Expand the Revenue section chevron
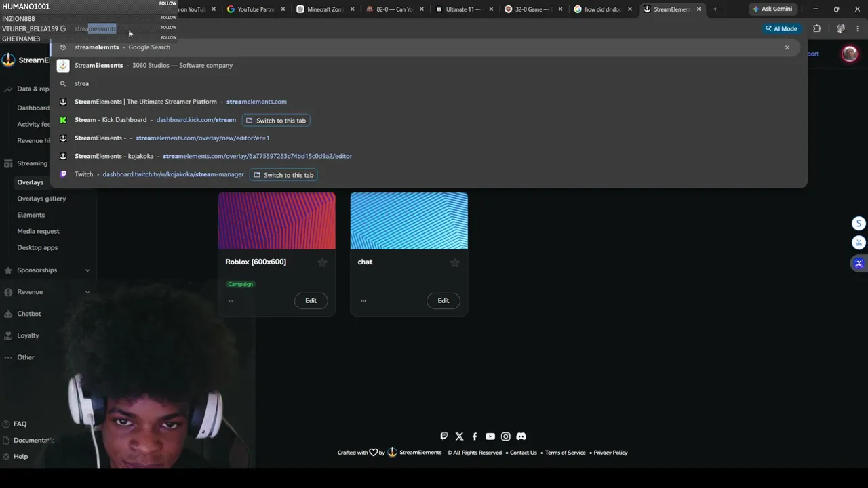Viewport: 868px width, 488px height. (87, 292)
